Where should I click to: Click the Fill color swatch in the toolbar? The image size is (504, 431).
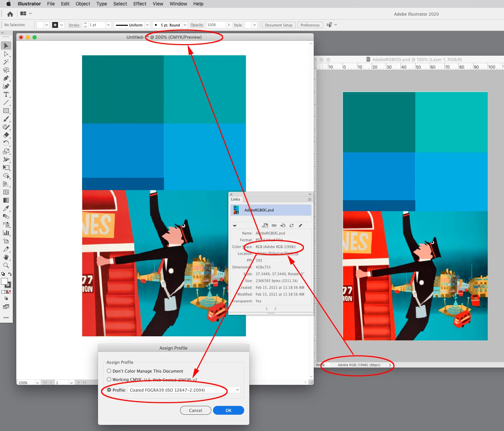point(4,281)
